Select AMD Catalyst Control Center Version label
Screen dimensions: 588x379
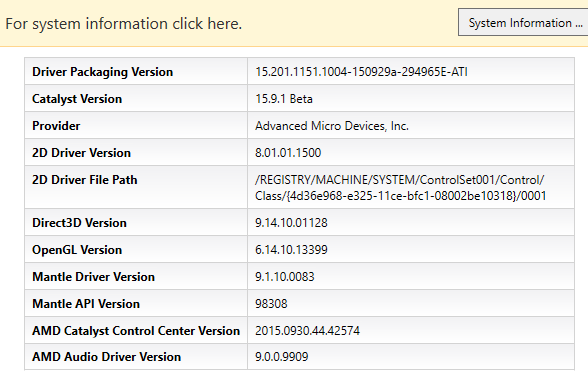click(136, 331)
